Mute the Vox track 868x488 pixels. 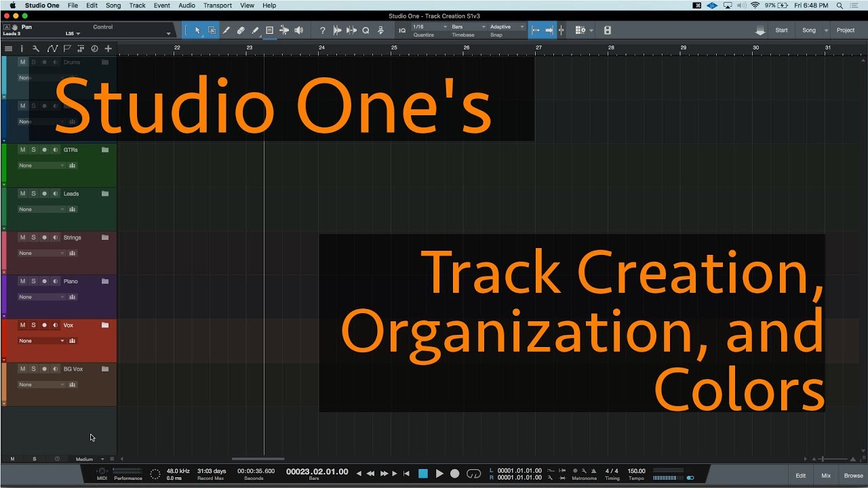pyautogui.click(x=22, y=325)
